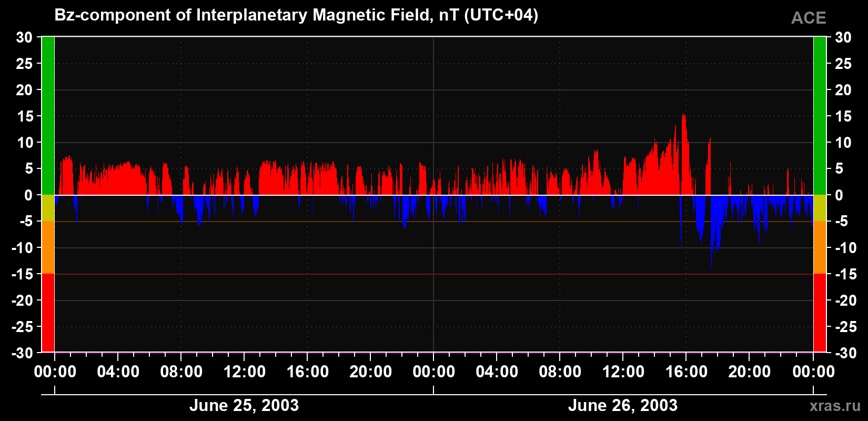Click the '-15' label on the left axis
The image size is (868, 421).
[22, 274]
